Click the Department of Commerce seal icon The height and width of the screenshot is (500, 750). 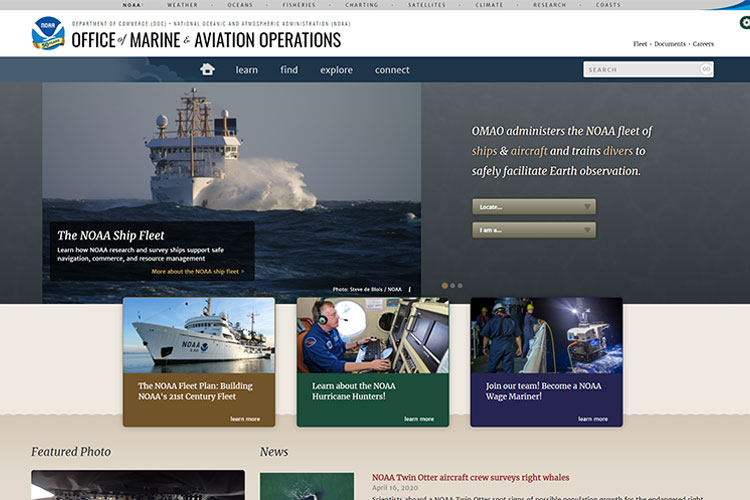click(x=743, y=23)
